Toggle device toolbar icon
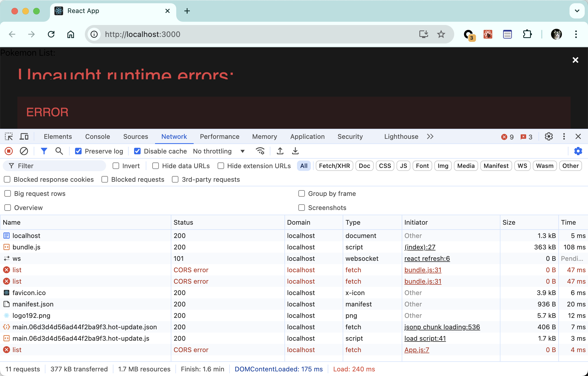Viewport: 588px width, 376px height. point(24,136)
